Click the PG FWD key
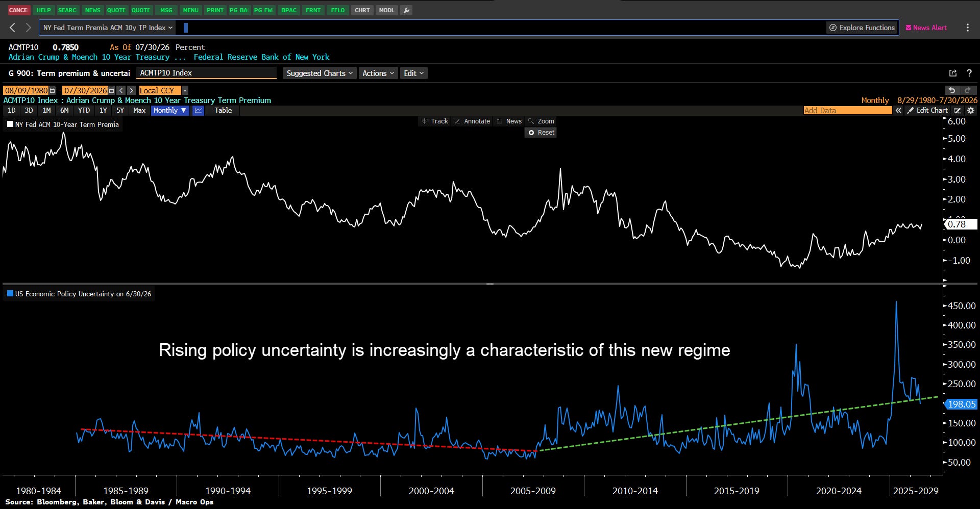The height and width of the screenshot is (509, 980). [264, 10]
